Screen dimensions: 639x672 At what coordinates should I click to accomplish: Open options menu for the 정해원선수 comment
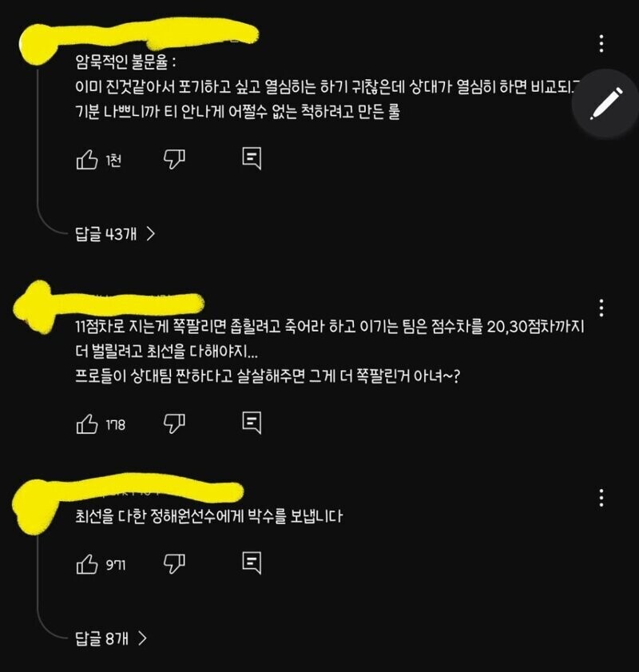601,498
